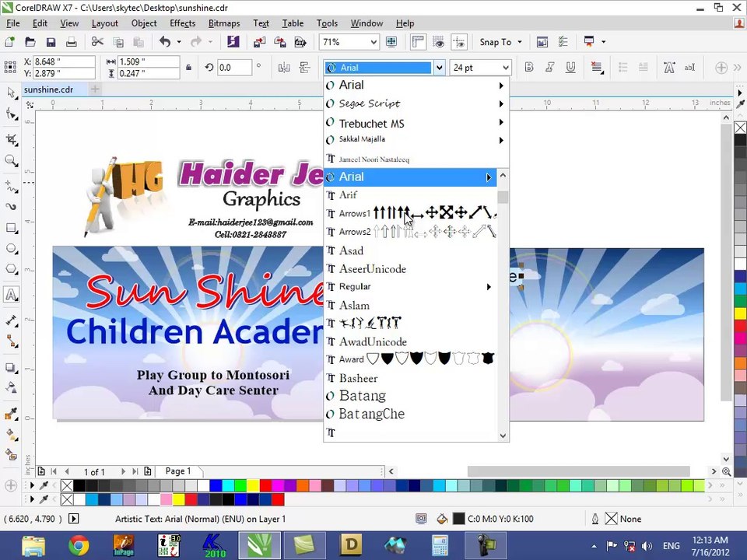Select the Zoom tool in the toolbox
This screenshot has width=747, height=560.
point(12,160)
